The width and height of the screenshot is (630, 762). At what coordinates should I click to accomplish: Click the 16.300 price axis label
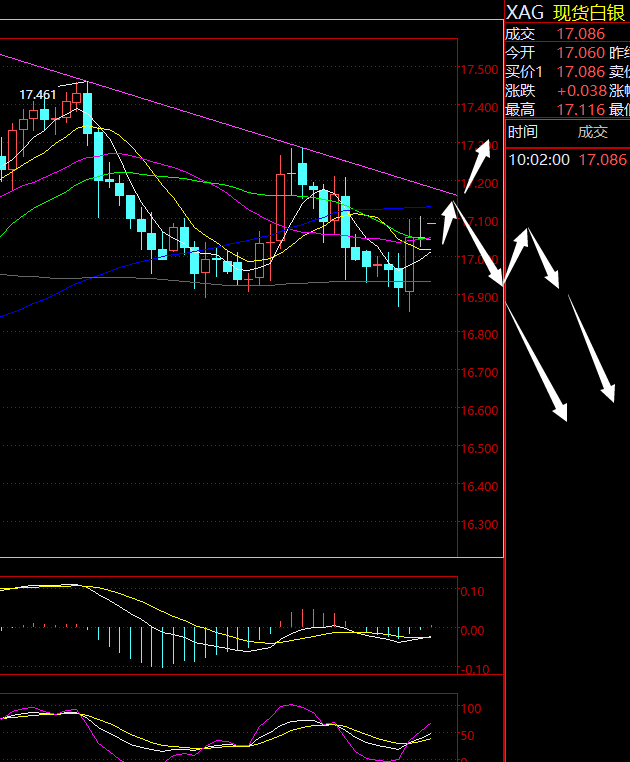point(479,525)
